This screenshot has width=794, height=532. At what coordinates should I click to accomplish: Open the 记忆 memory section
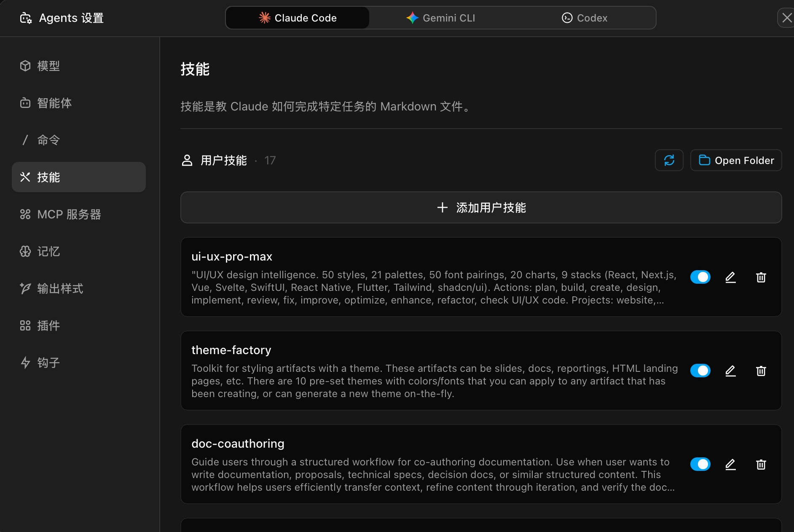point(48,252)
